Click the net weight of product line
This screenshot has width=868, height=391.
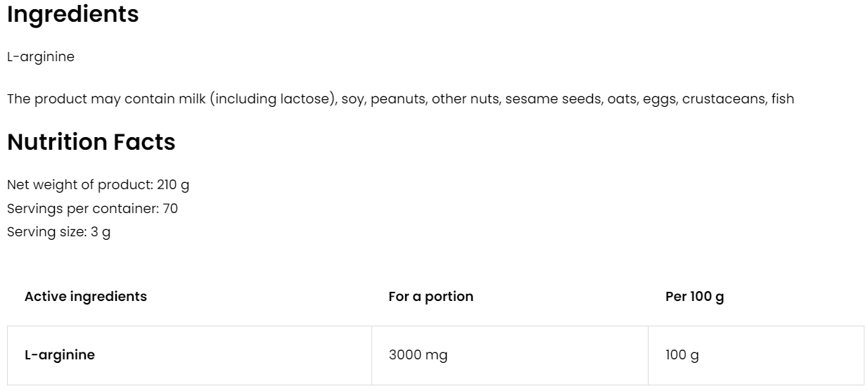98,185
